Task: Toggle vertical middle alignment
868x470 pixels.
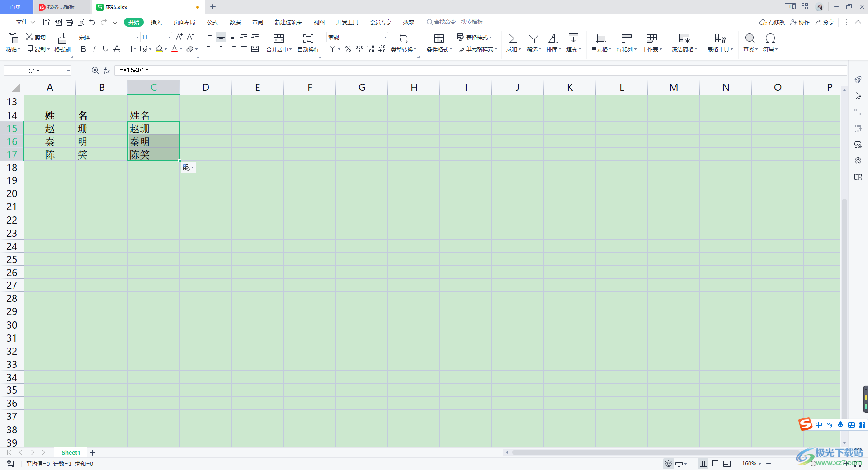Action: pos(221,37)
